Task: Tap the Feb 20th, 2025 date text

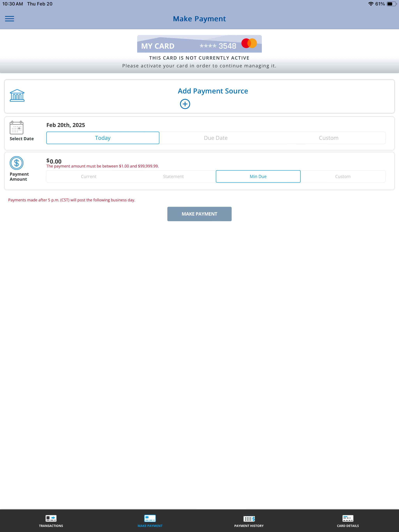Action: pos(66,125)
